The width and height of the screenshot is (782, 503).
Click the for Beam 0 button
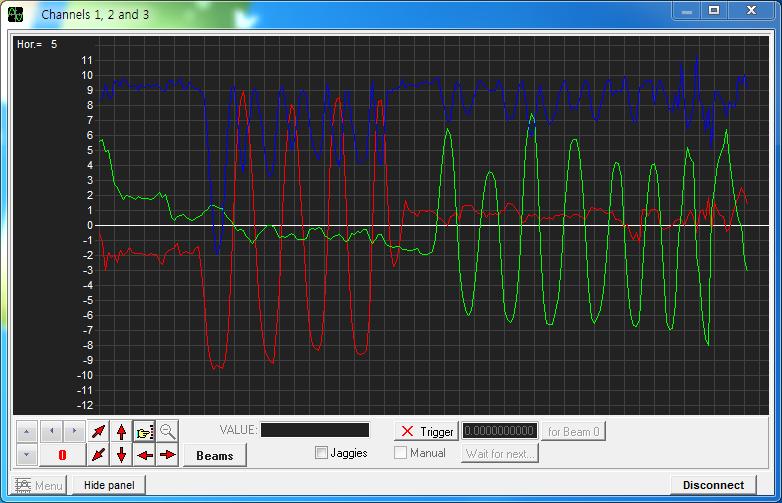[x=574, y=431]
